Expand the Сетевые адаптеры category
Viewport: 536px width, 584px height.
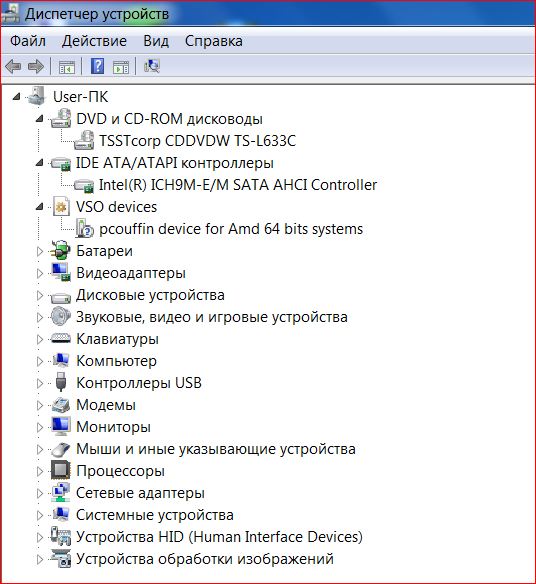pyautogui.click(x=39, y=493)
